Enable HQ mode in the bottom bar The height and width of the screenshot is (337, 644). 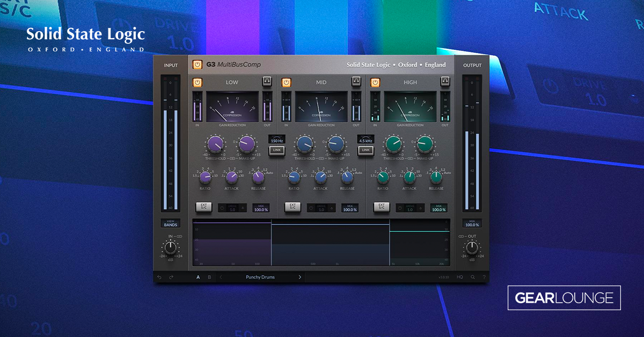(x=459, y=277)
